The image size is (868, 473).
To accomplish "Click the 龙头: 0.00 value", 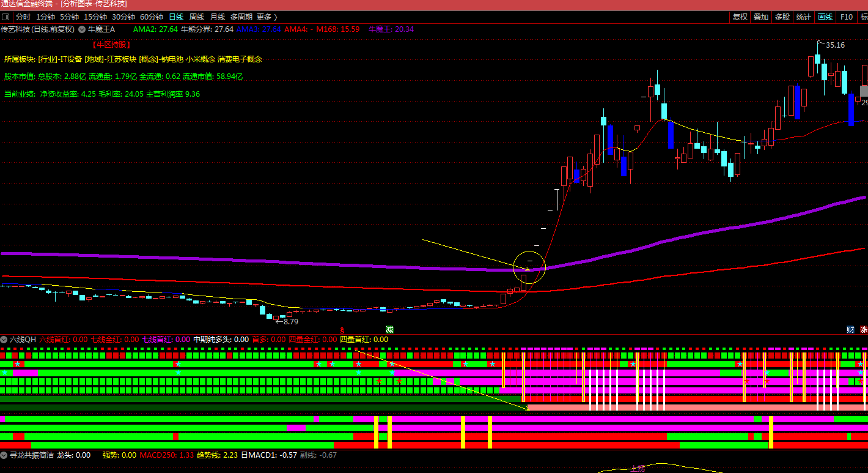I will [73, 455].
